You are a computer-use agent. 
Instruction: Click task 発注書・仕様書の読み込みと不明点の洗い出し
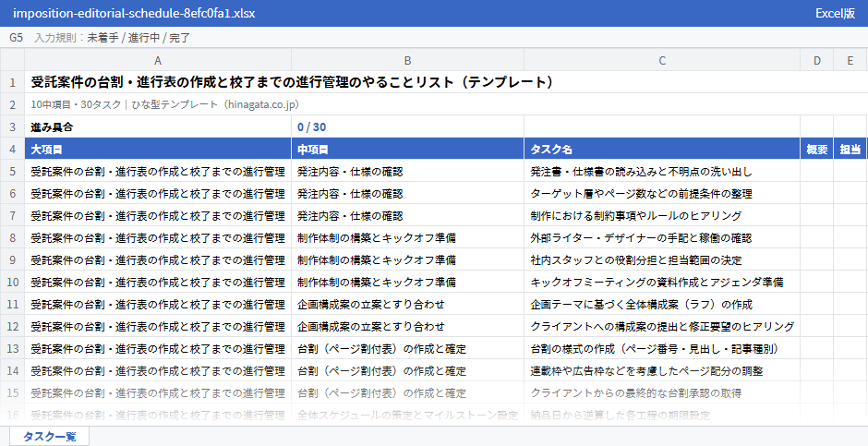[x=662, y=172]
